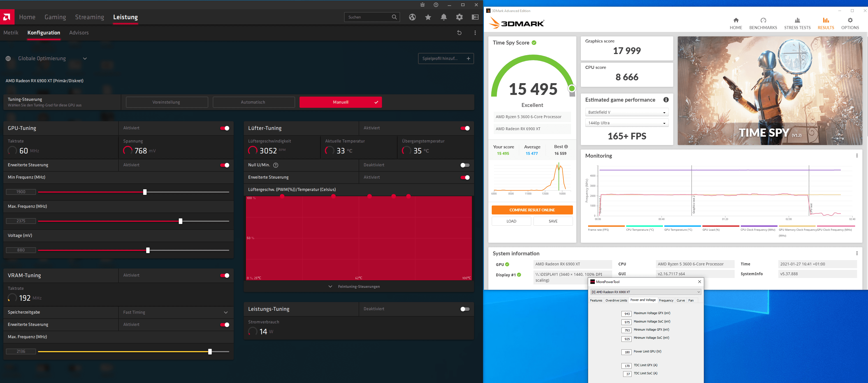This screenshot has width=868, height=383.
Task: Click the reset tuning arrow icon
Action: [x=459, y=33]
